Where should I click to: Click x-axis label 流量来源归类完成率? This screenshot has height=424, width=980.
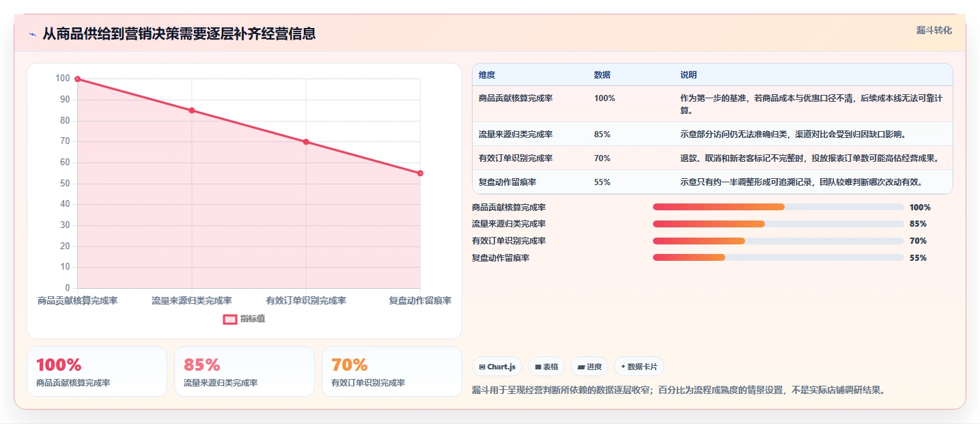pyautogui.click(x=192, y=300)
